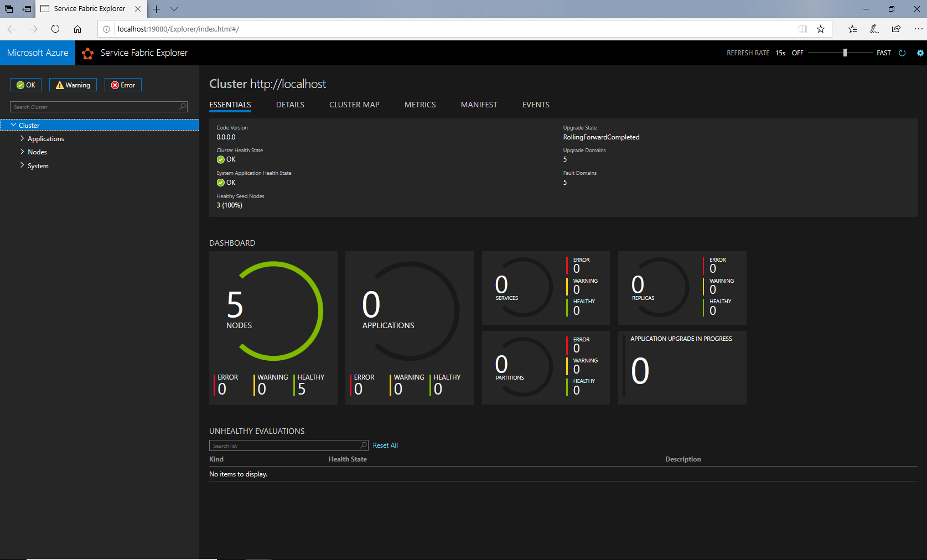
Task: Open the favorites hub icon
Action: (x=852, y=29)
